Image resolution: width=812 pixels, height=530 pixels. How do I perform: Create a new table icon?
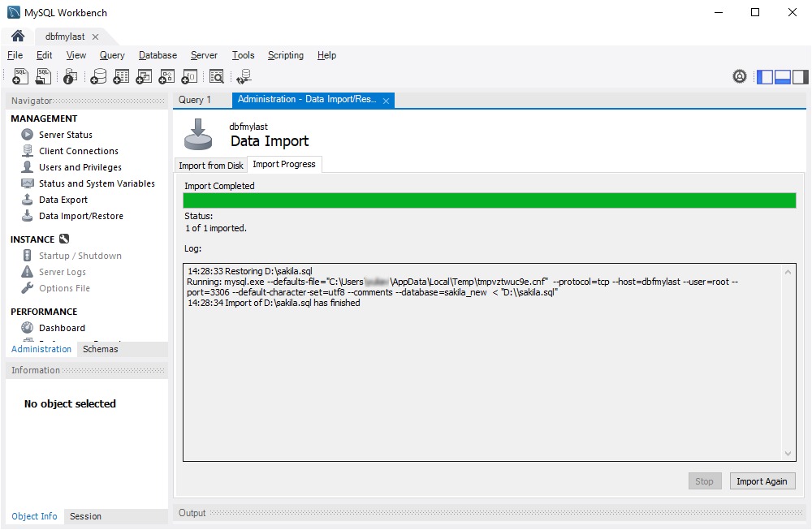click(x=121, y=76)
